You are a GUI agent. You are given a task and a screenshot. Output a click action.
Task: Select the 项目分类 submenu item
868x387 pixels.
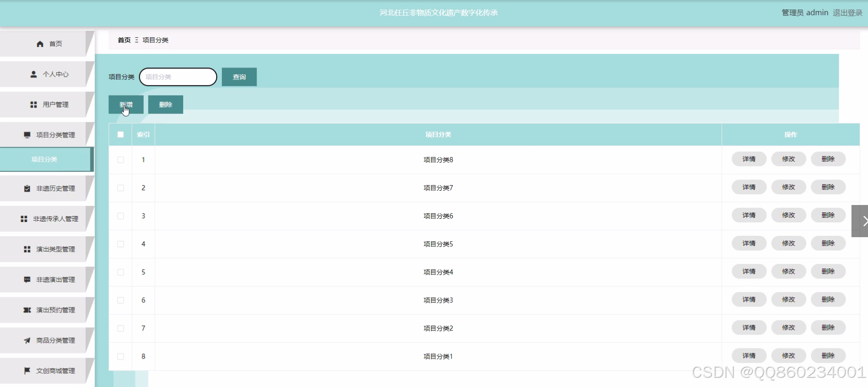(x=47, y=159)
